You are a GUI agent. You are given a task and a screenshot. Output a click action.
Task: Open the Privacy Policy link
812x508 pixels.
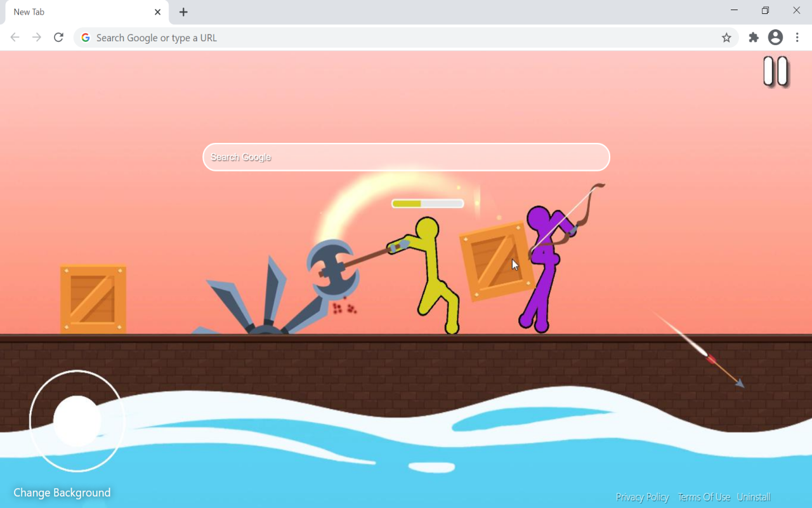642,497
